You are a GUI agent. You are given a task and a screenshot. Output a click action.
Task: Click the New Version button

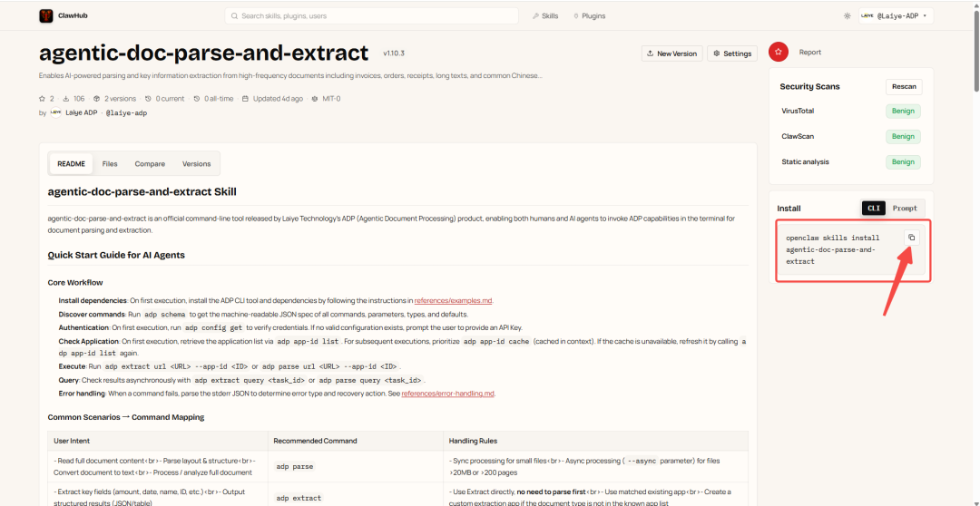pyautogui.click(x=671, y=54)
